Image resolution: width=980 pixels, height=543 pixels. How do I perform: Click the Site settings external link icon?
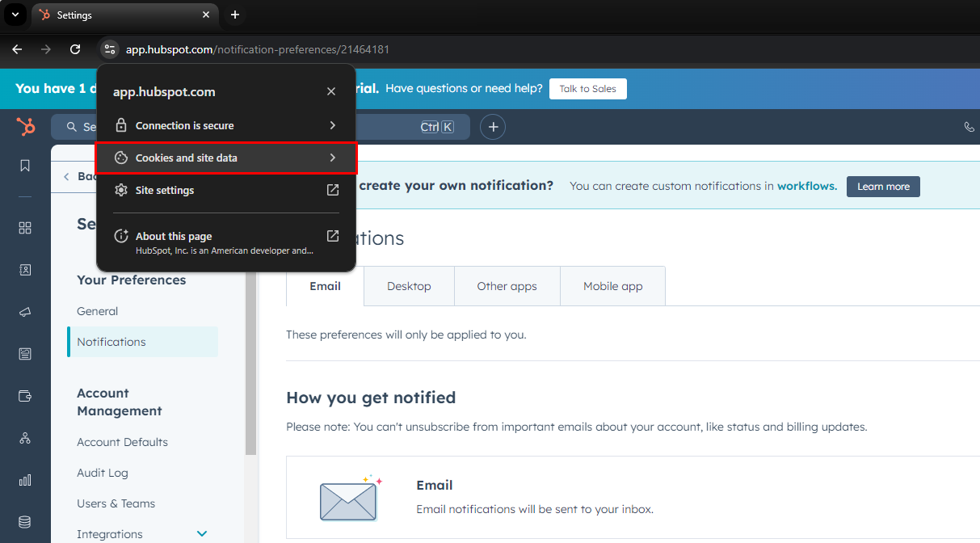point(332,190)
